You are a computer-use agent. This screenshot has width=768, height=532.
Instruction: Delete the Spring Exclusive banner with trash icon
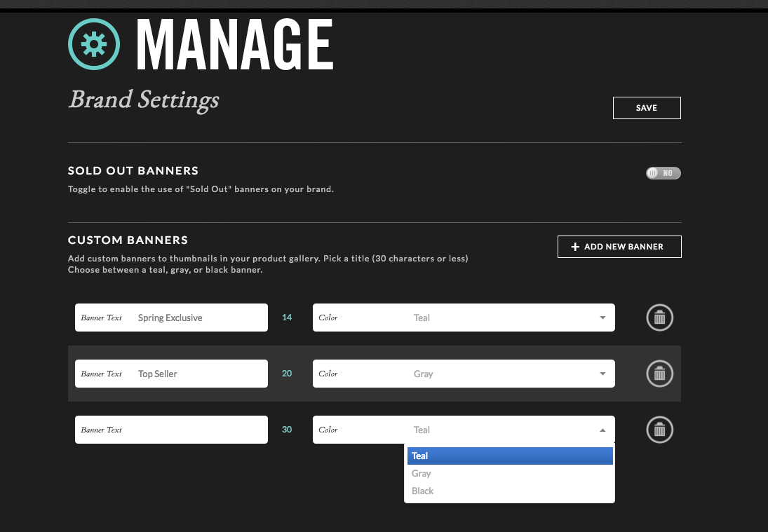click(659, 318)
